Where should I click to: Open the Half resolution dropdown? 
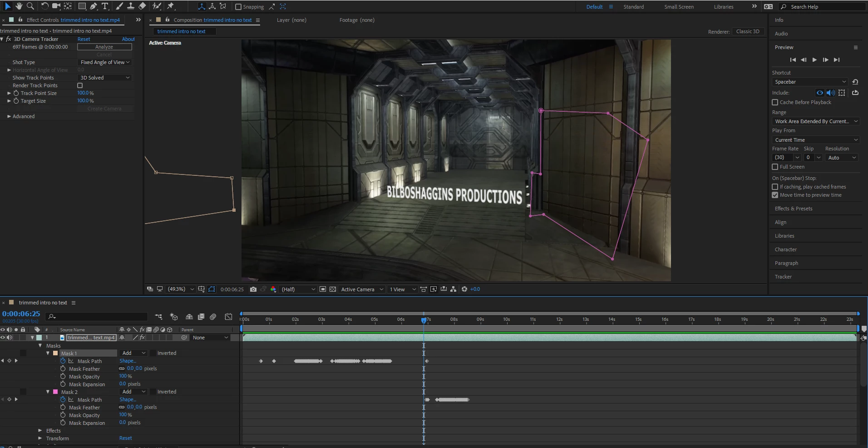point(298,289)
